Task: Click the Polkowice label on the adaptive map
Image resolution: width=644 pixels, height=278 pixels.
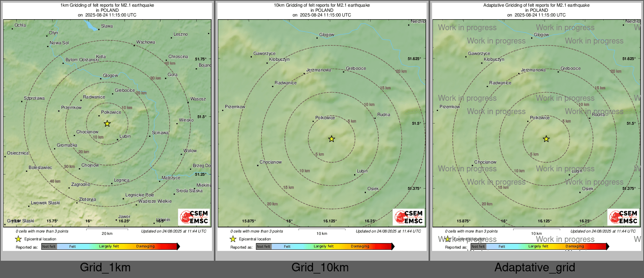Action: click(x=540, y=118)
